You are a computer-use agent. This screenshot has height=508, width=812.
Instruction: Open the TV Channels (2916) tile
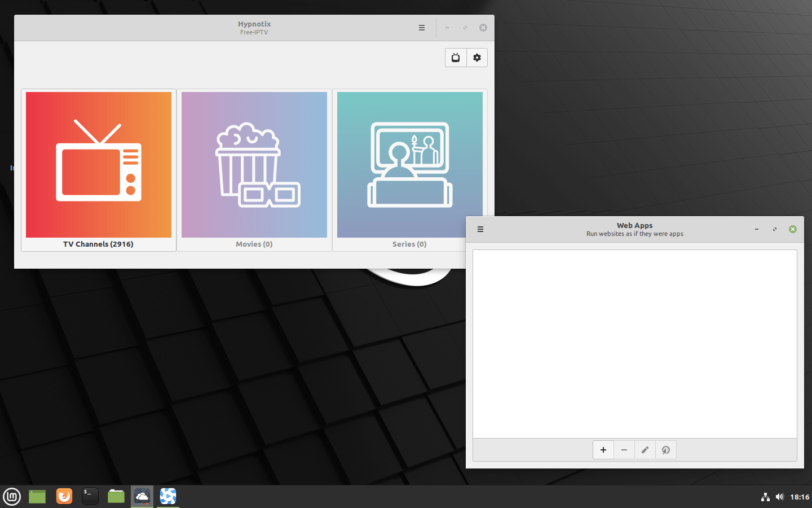pos(99,169)
